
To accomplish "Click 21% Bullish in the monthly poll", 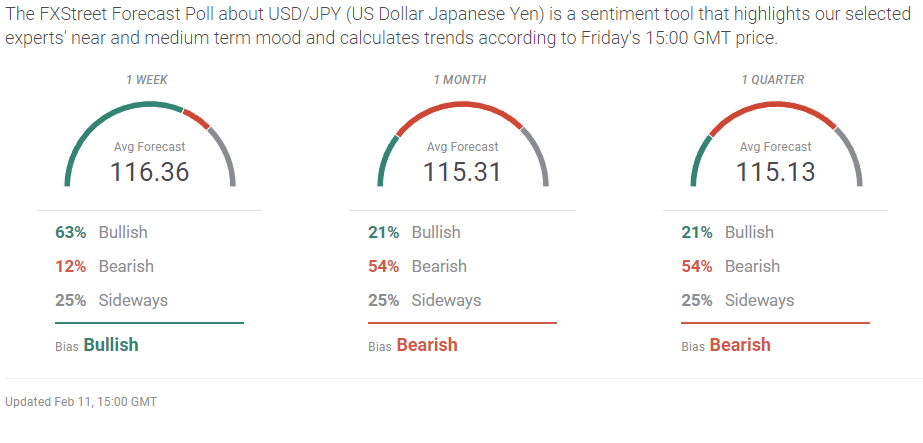I will (x=414, y=232).
